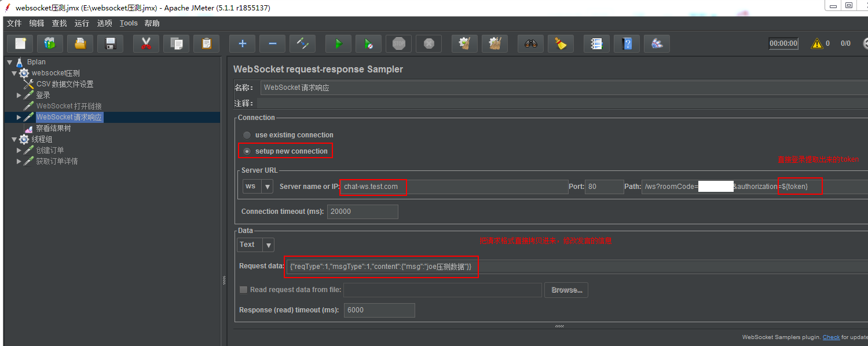This screenshot has height=346, width=868.
Task: Collapse the 线程组 thread group
Action: [14, 139]
